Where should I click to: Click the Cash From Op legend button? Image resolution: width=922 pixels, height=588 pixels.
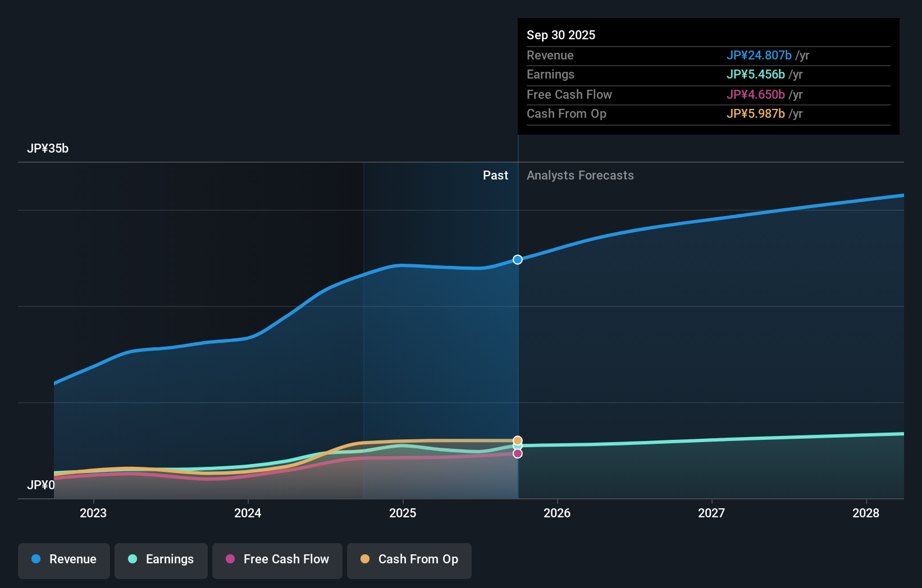tap(409, 559)
